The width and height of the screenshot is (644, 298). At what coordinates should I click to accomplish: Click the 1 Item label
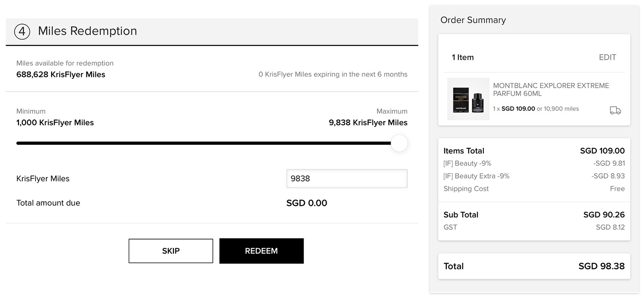(462, 57)
